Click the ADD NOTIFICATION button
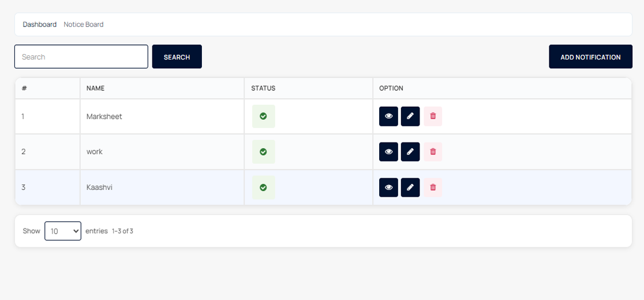Image resolution: width=644 pixels, height=300 pixels. tap(590, 57)
